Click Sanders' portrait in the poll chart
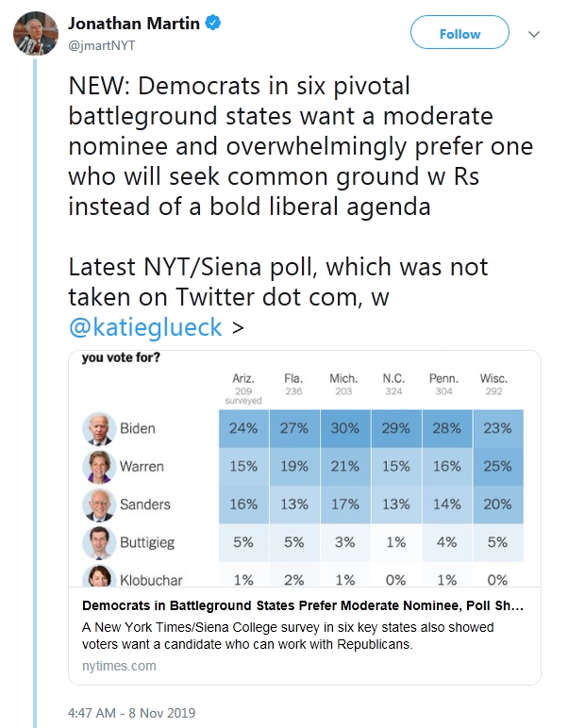 pos(99,505)
